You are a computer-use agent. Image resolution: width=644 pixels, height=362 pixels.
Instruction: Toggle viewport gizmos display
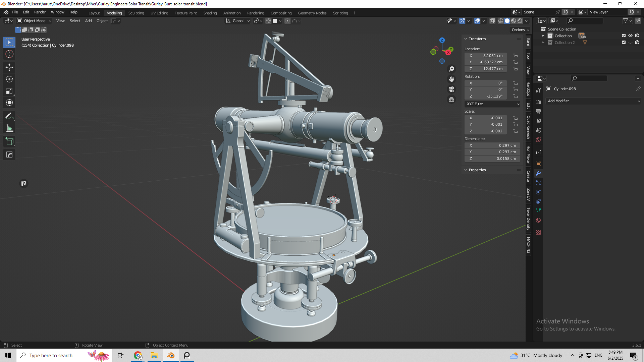click(462, 21)
